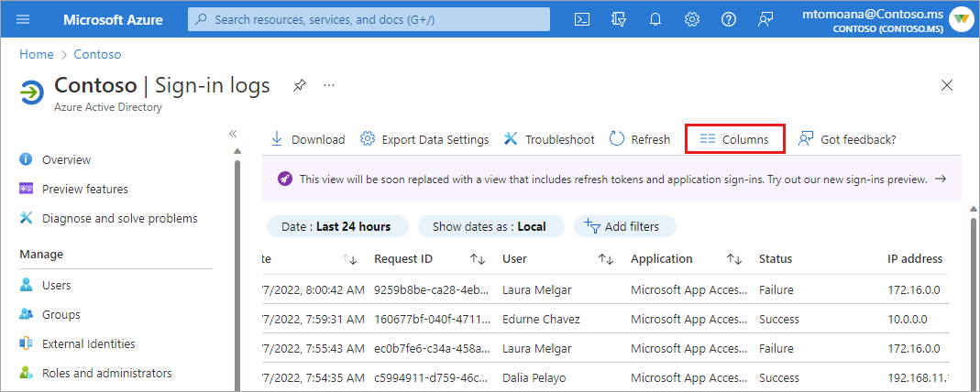Click Success status in Dalia Pelayo row
The width and height of the screenshot is (980, 392).
(x=778, y=377)
